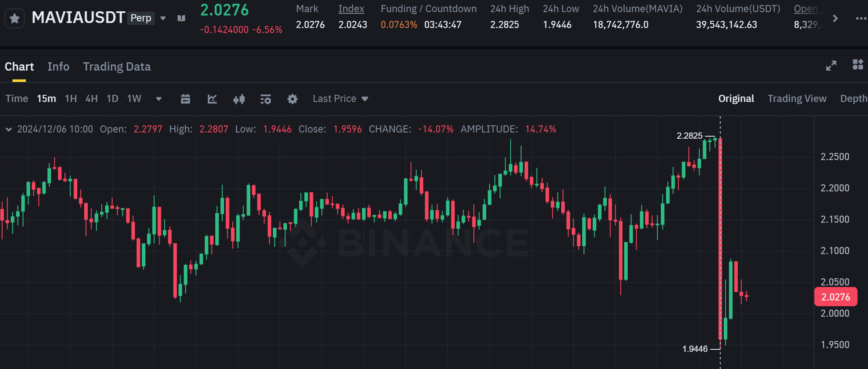Open the MAVIAUSDT pair selector dropdown arrow
The image size is (868, 369).
pos(163,18)
